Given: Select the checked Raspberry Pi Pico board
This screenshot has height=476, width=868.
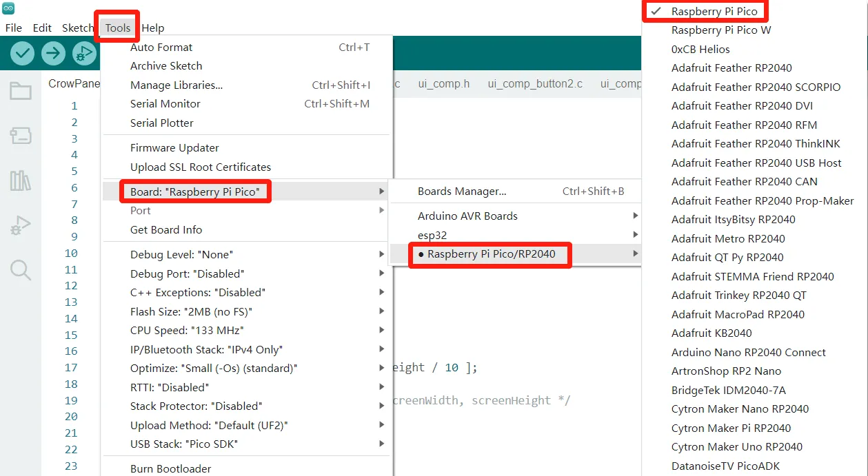Looking at the screenshot, I should pos(714,11).
